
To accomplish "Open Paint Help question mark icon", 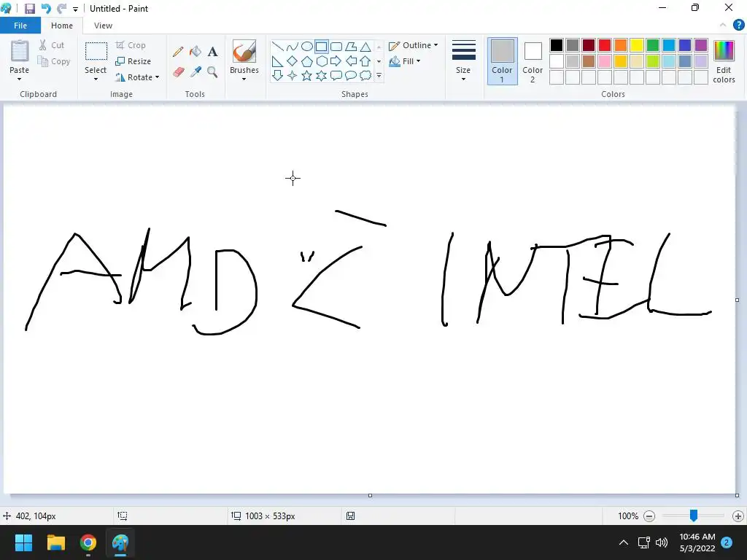I will 738,26.
